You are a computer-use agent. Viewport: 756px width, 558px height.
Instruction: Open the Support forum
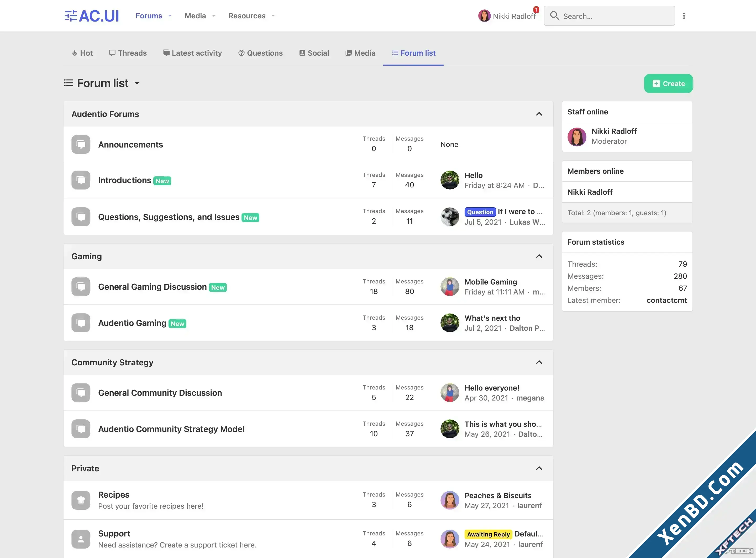(x=114, y=533)
